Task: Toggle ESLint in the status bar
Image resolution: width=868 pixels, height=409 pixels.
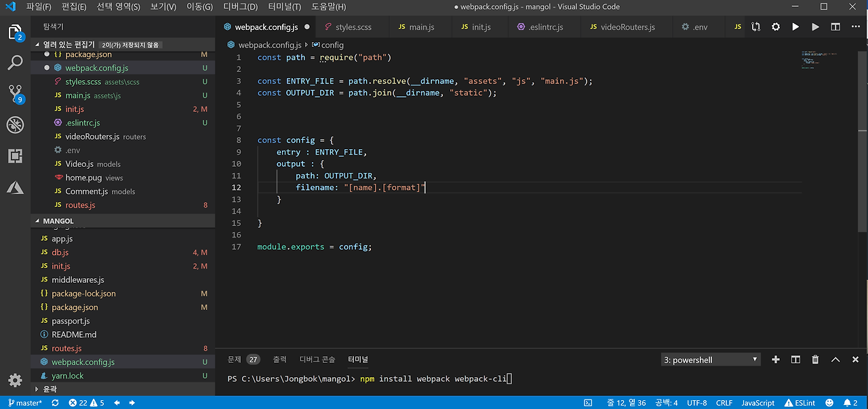Action: 800,403
